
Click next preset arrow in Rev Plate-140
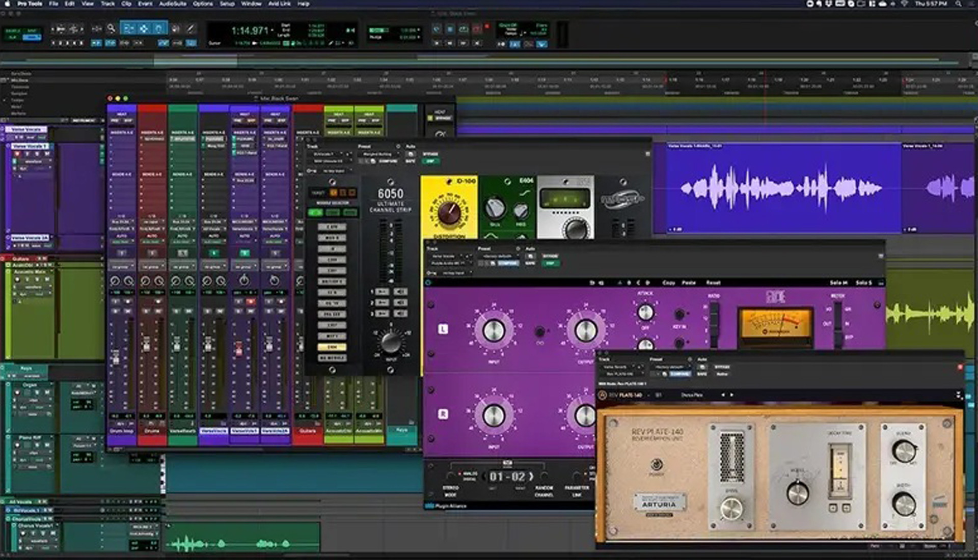coord(732,395)
